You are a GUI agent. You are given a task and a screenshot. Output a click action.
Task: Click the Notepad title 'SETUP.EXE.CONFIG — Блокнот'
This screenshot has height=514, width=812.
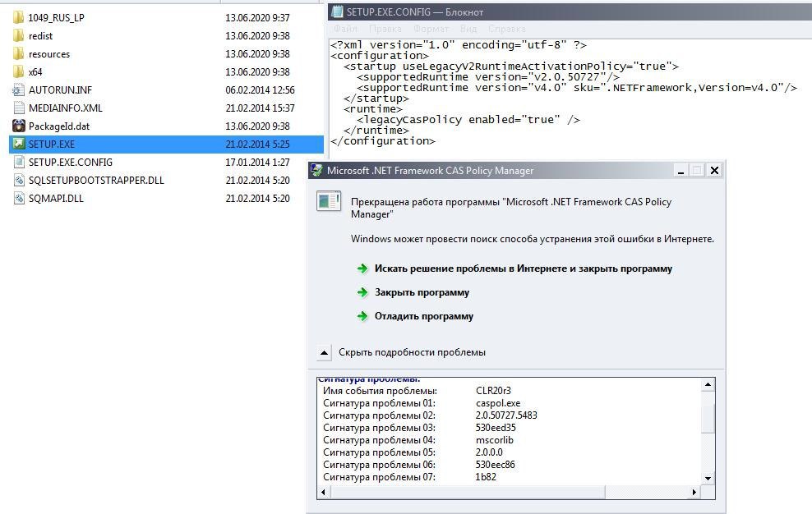[x=415, y=11]
